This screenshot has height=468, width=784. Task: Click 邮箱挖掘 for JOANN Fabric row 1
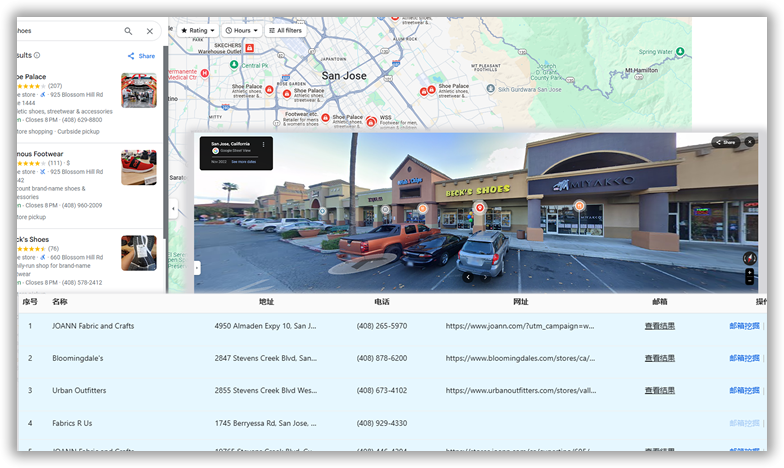point(744,326)
